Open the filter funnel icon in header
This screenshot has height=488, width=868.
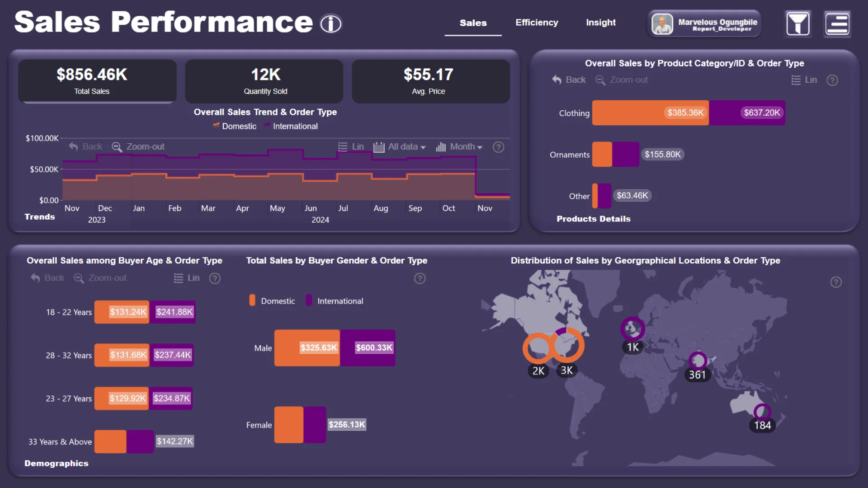[x=798, y=23]
